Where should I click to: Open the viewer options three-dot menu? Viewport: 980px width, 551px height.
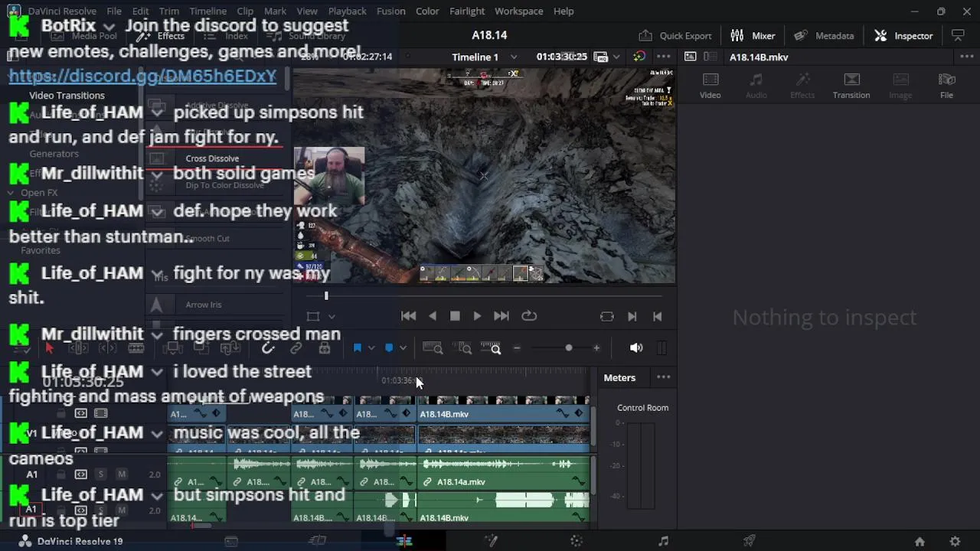[663, 57]
